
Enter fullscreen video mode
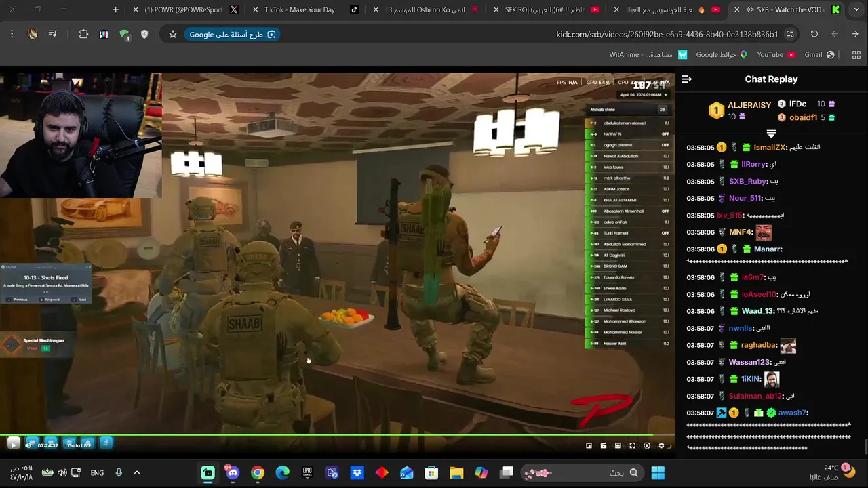coord(632,445)
